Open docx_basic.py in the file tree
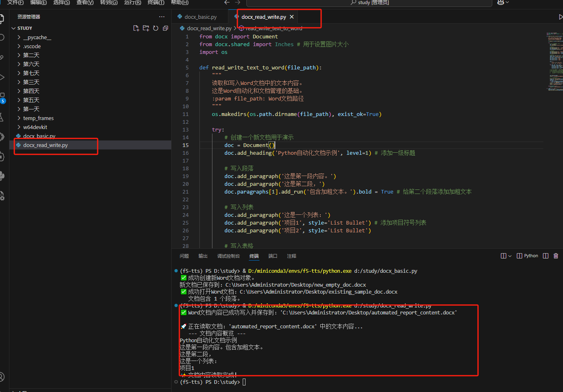The width and height of the screenshot is (563, 392). [90, 136]
